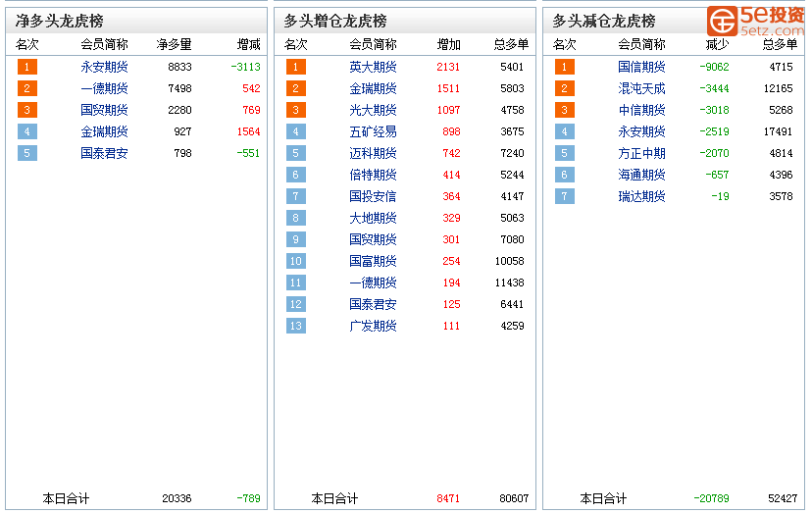Click the 增加 column header
This screenshot has width=812, height=514.
[448, 44]
